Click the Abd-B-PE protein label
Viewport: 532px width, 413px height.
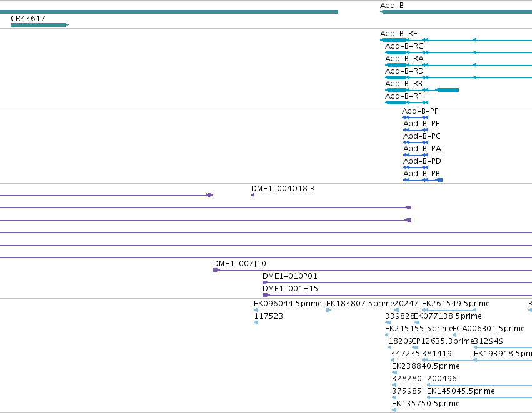[421, 124]
